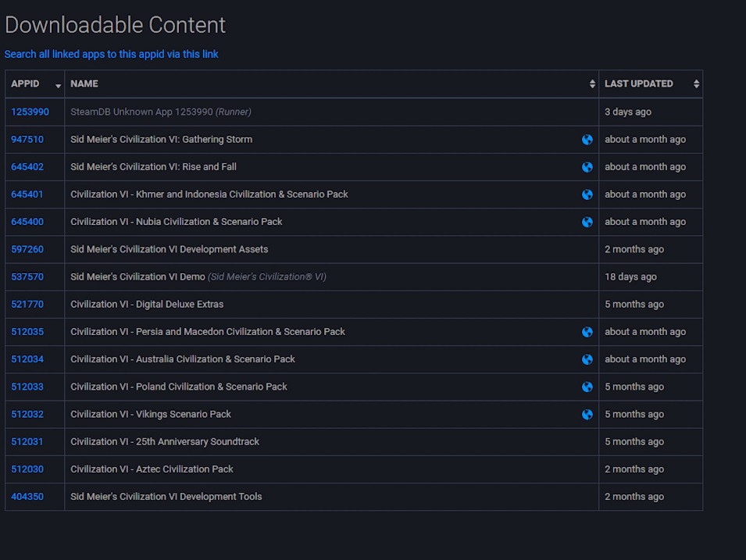This screenshot has width=746, height=560.
Task: Open the 'Search all linked apps' link
Action: click(111, 55)
